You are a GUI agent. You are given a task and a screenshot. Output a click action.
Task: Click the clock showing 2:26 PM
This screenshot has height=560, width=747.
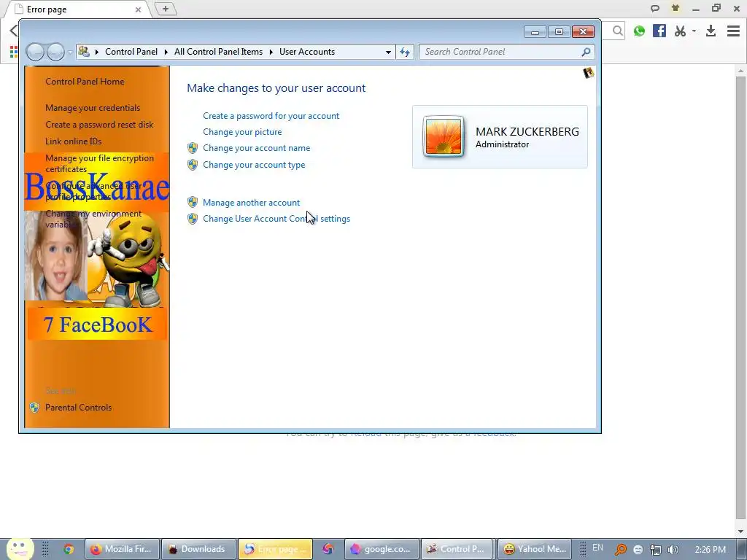[711, 550]
